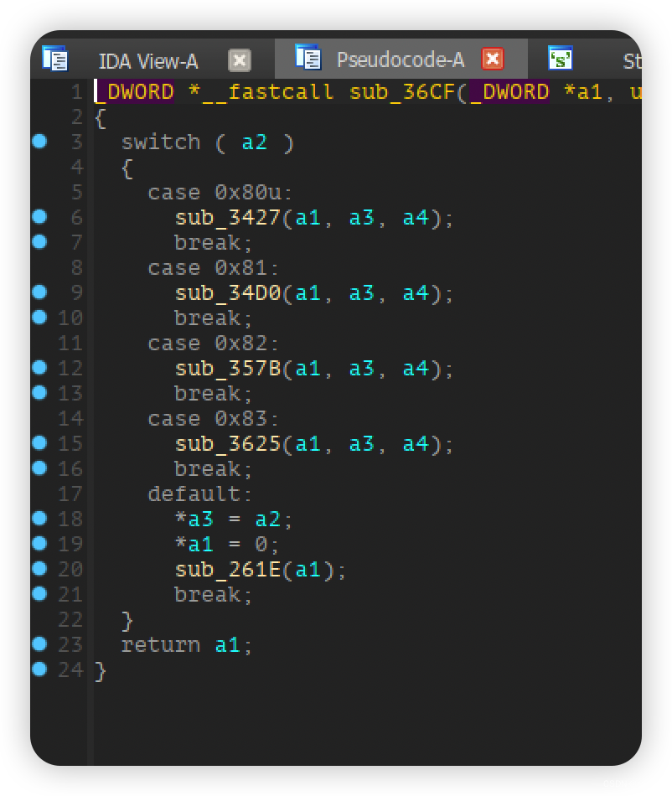672x796 pixels.
Task: Select variable a2 in switch statement
Action: tap(254, 142)
